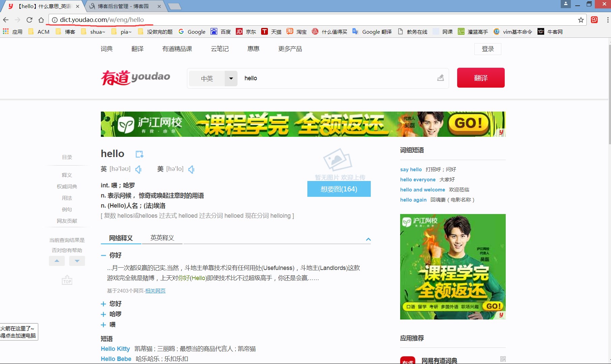Open the 牛客网 bookmark
The width and height of the screenshot is (611, 364).
(x=550, y=32)
